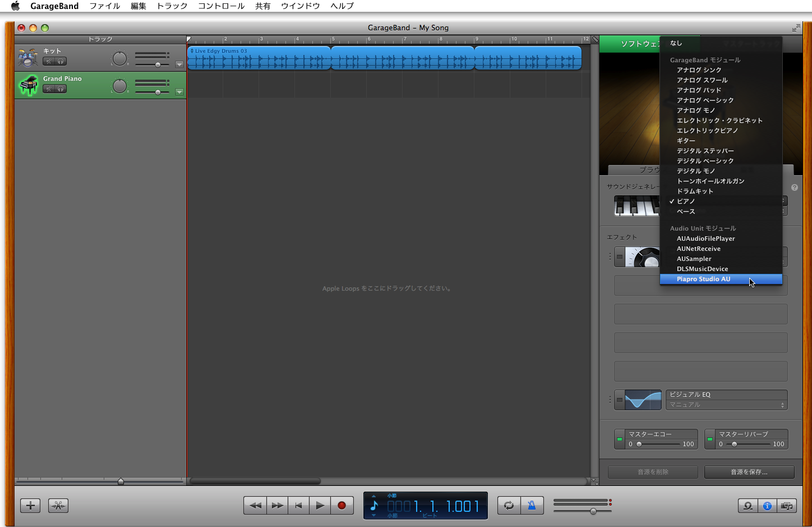Toggle the cycle region loop button
This screenshot has width=812, height=527.
point(509,505)
